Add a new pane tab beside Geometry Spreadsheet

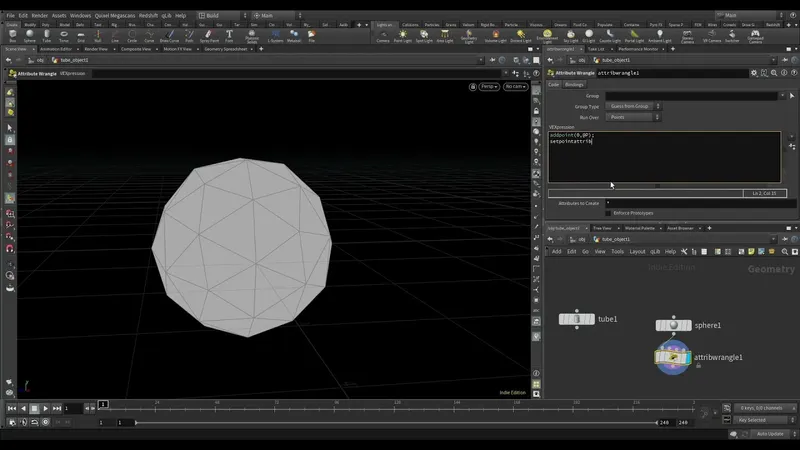(261, 49)
